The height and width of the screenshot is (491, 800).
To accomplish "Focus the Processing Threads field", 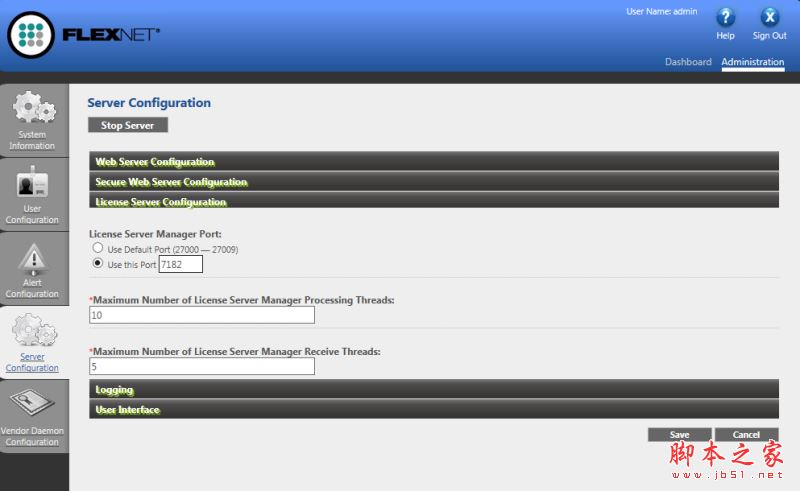I will 202,315.
